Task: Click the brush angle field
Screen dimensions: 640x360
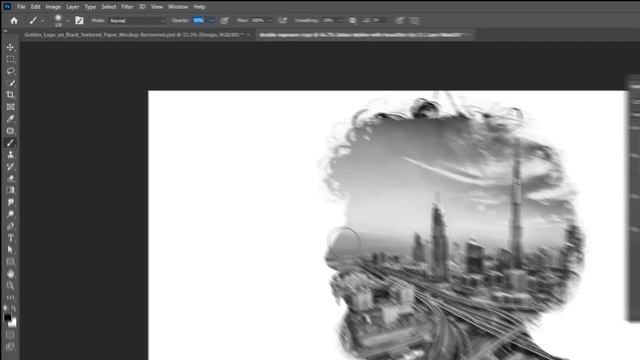Action: 377,20
